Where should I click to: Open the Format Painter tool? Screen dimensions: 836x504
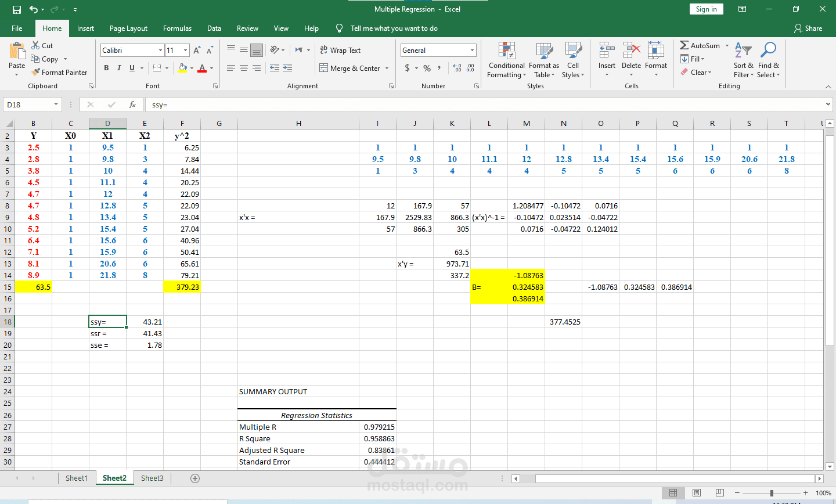point(60,72)
